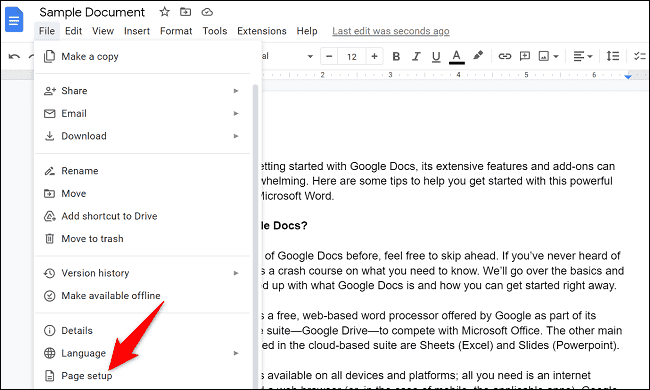Click the Move folder icon in menu
This screenshot has width=650, height=390.
(x=49, y=194)
